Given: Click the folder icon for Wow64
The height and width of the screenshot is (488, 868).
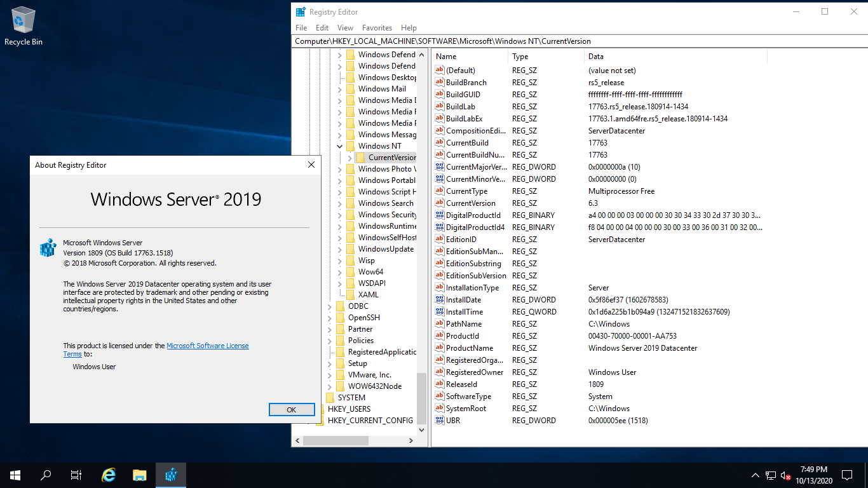Looking at the screenshot, I should pos(350,272).
